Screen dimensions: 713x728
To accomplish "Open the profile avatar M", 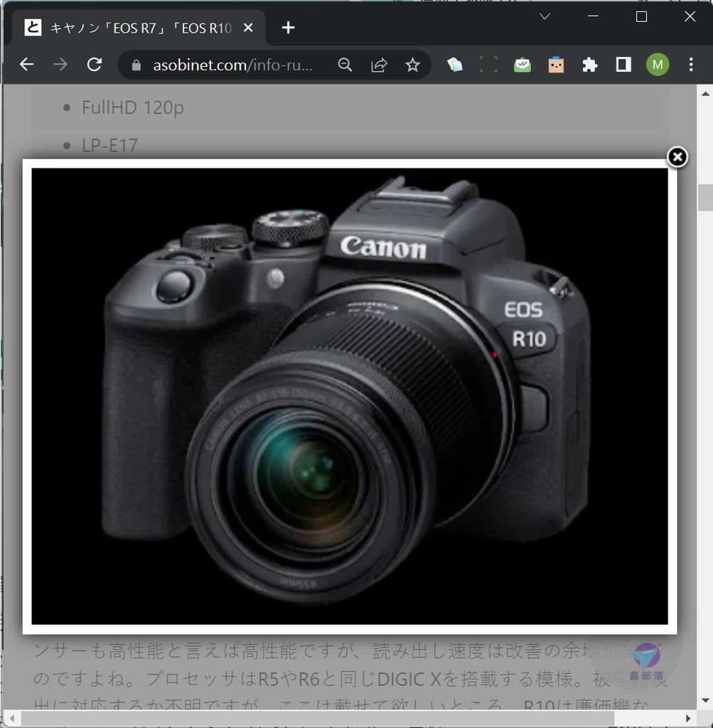I will [x=658, y=65].
